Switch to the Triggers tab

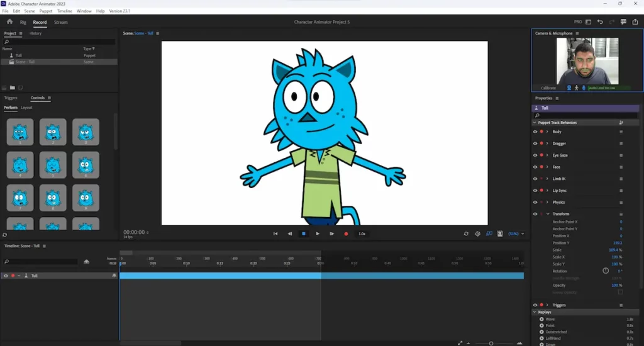coord(11,98)
